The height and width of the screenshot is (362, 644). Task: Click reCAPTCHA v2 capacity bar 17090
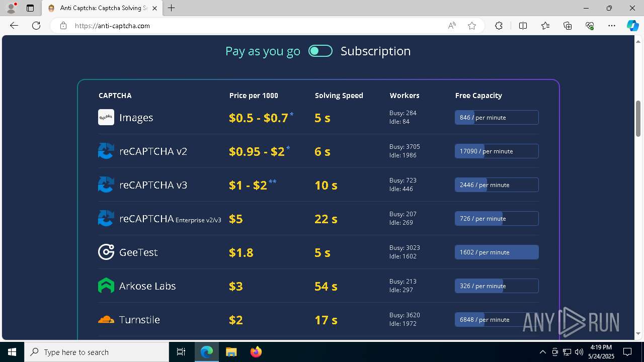(497, 151)
